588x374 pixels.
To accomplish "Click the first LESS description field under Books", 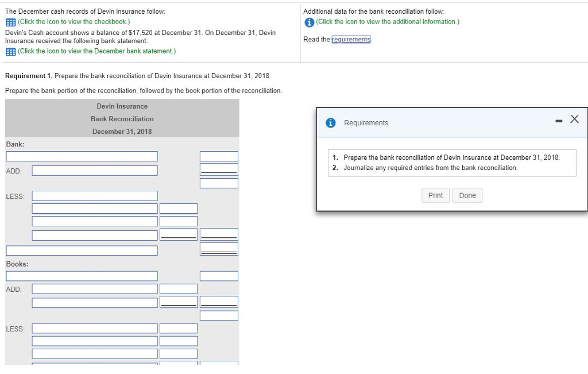I will [x=95, y=328].
